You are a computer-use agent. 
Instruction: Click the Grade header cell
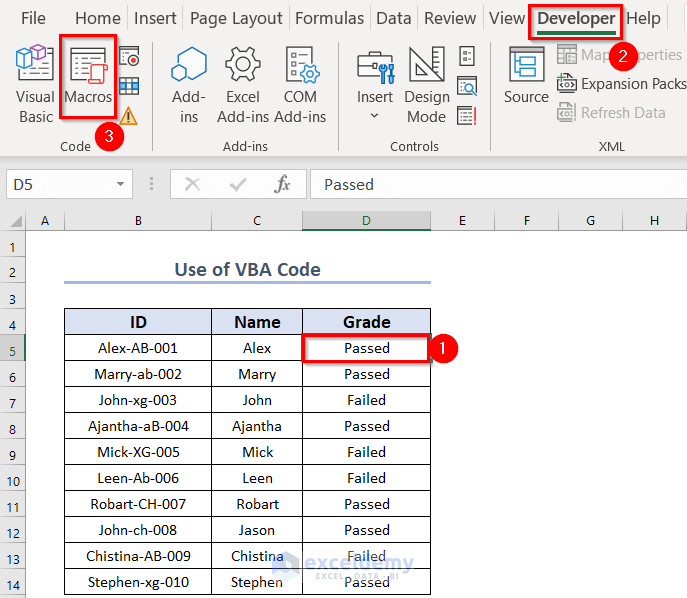[x=366, y=322]
